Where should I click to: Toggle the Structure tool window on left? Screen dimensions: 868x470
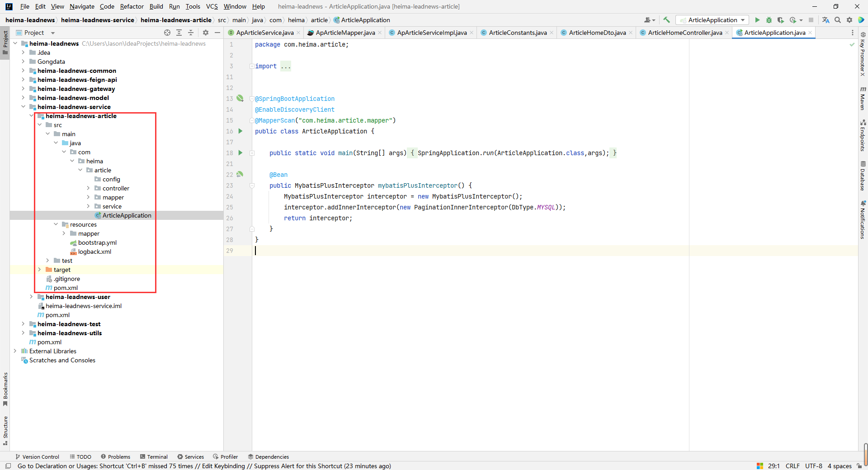click(x=5, y=430)
